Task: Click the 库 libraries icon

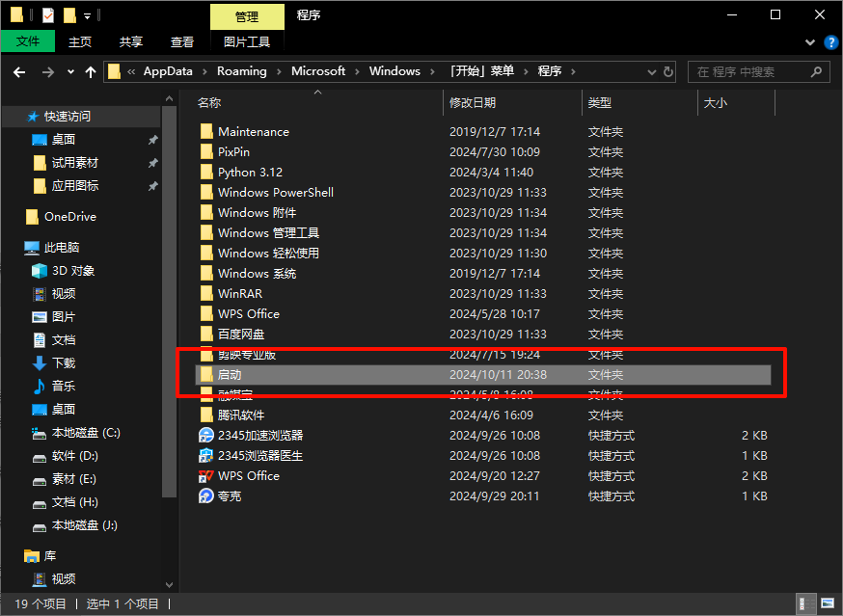Action: coord(32,556)
